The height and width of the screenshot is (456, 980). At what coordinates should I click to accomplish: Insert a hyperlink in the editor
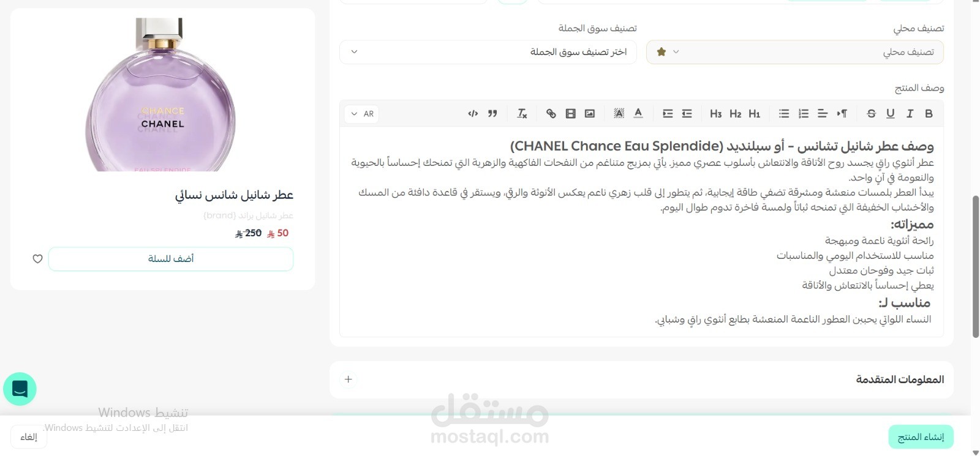pyautogui.click(x=551, y=113)
